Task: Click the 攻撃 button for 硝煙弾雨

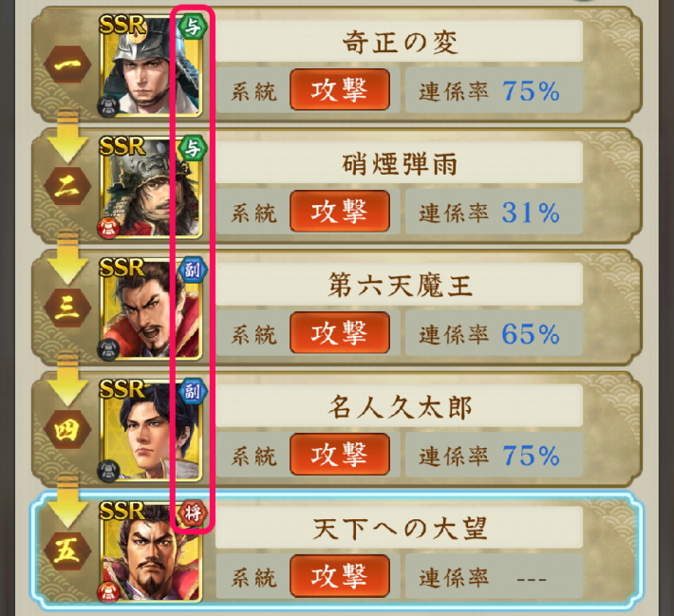Action: pyautogui.click(x=340, y=211)
